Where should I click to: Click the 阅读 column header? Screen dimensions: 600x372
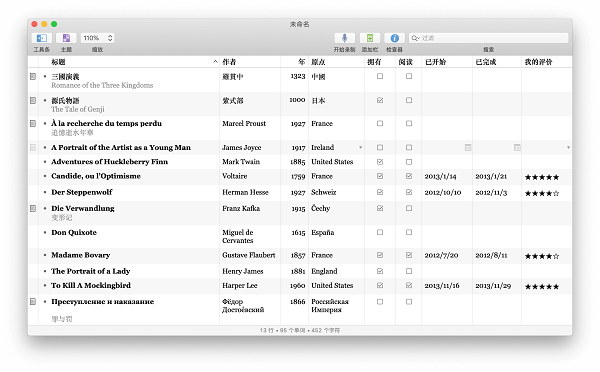pyautogui.click(x=409, y=62)
